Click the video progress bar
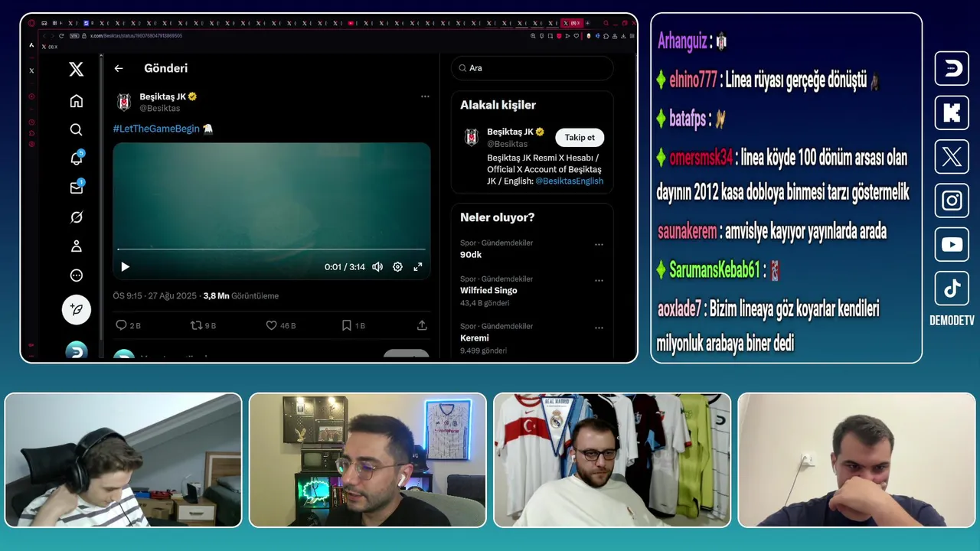The image size is (980, 551). coord(272,249)
